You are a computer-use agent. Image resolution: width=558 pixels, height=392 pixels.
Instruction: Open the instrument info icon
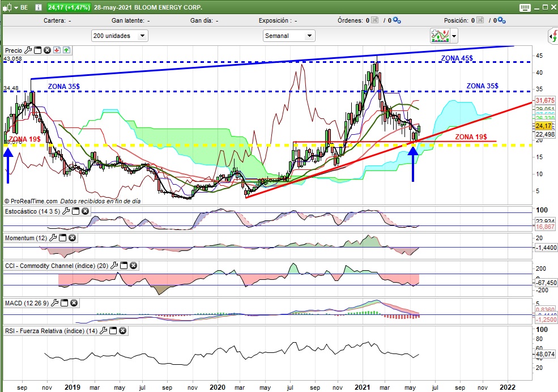(39, 7)
